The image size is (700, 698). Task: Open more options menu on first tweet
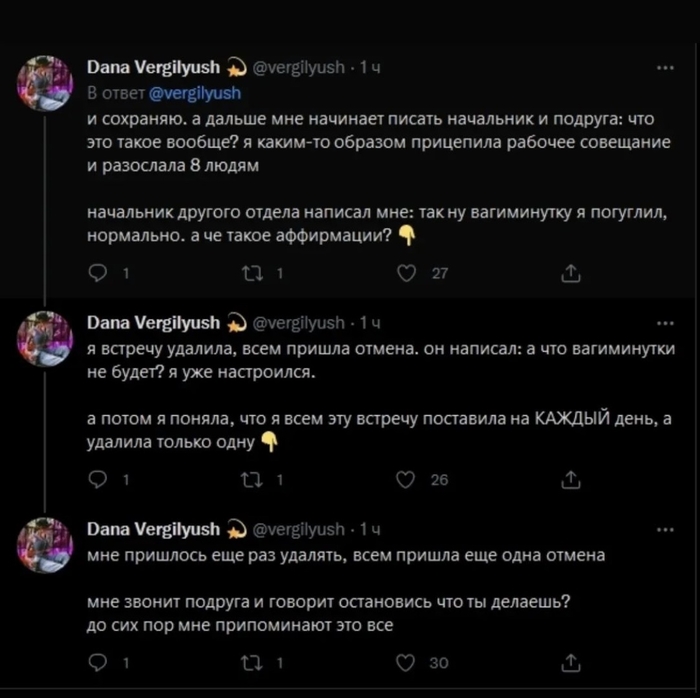(x=663, y=68)
